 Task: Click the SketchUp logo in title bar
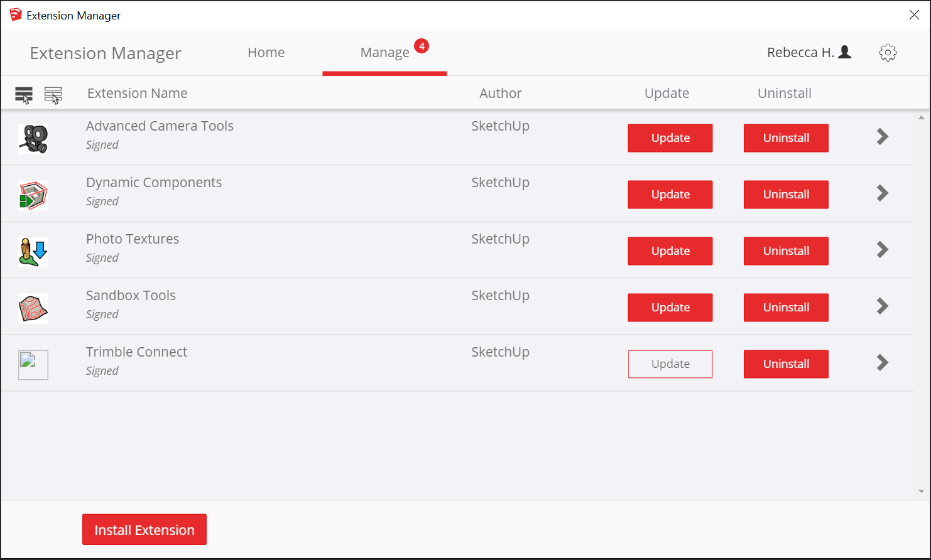(15, 15)
